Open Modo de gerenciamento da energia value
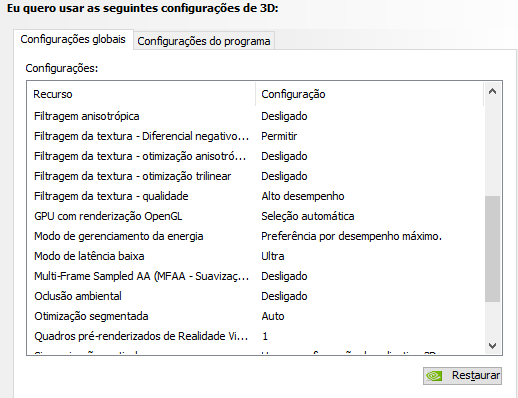 tap(351, 236)
